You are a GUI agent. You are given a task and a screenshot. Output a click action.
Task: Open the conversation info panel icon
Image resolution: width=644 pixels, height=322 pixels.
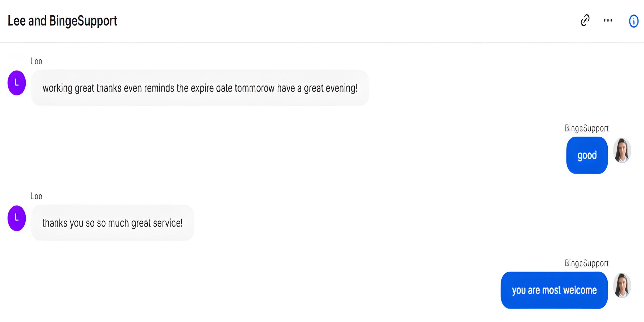click(x=633, y=21)
